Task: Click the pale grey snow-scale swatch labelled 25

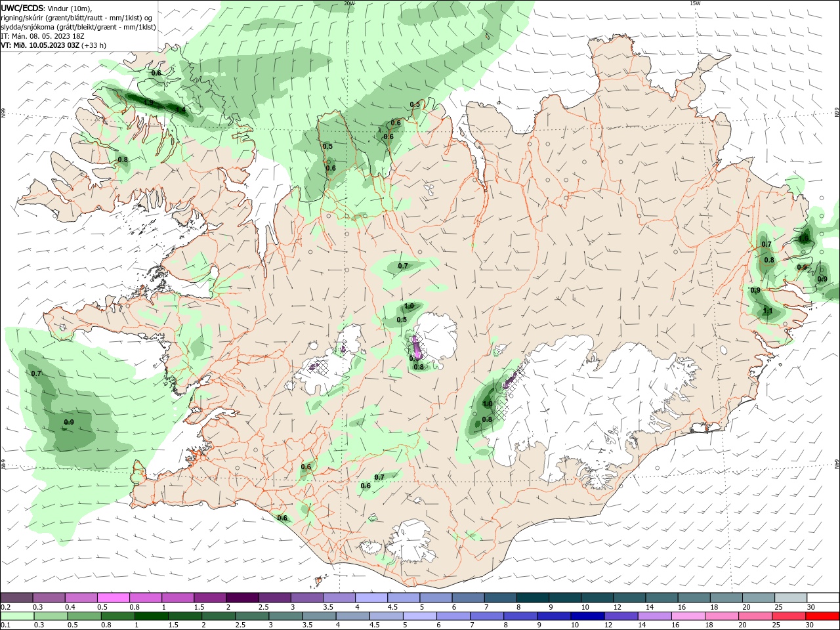Action: click(791, 598)
